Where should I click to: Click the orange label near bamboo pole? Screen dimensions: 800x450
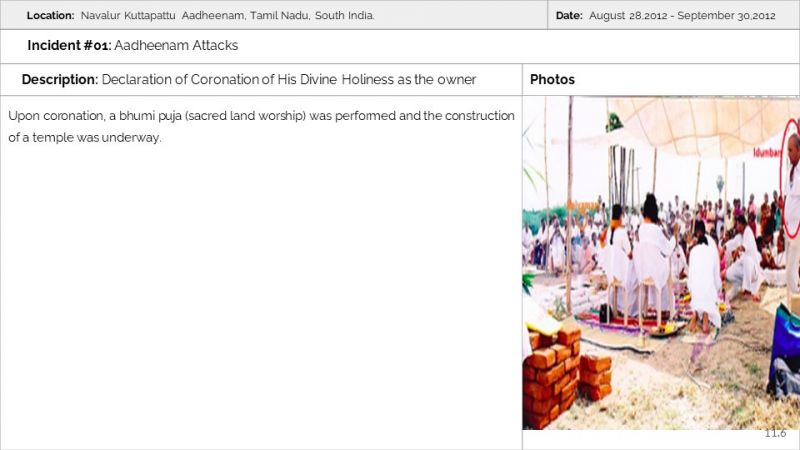pyautogui.click(x=583, y=206)
